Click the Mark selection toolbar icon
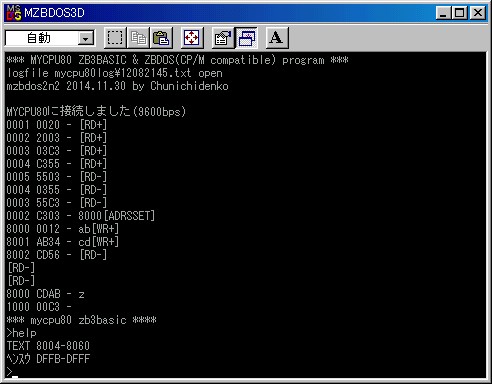Screen dimensions: 492x384 [x=115, y=38]
